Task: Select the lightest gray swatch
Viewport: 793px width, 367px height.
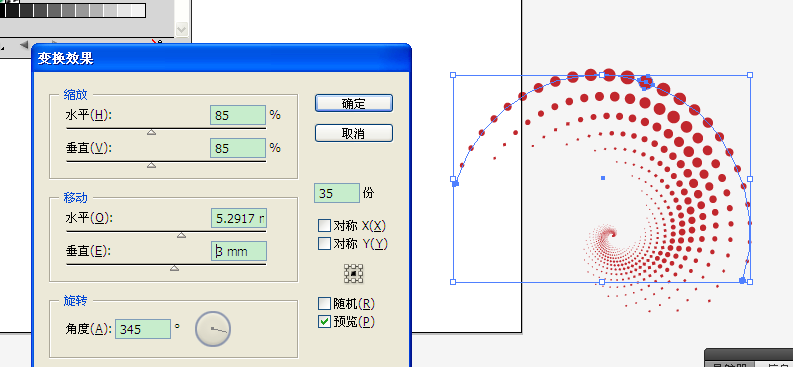Action: pos(139,10)
